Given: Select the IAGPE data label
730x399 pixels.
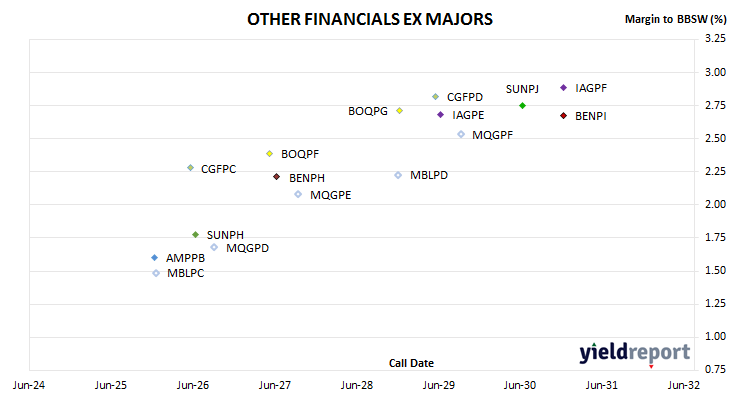Looking at the screenshot, I should (468, 115).
